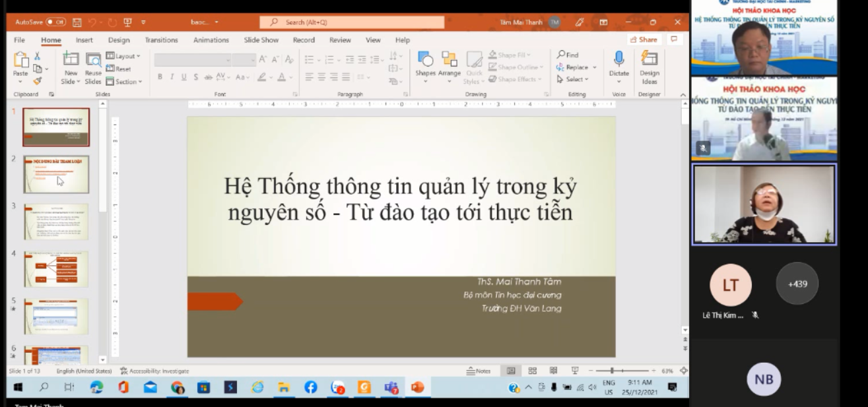Expand the Section dropdown
The width and height of the screenshot is (868, 407).
(124, 82)
